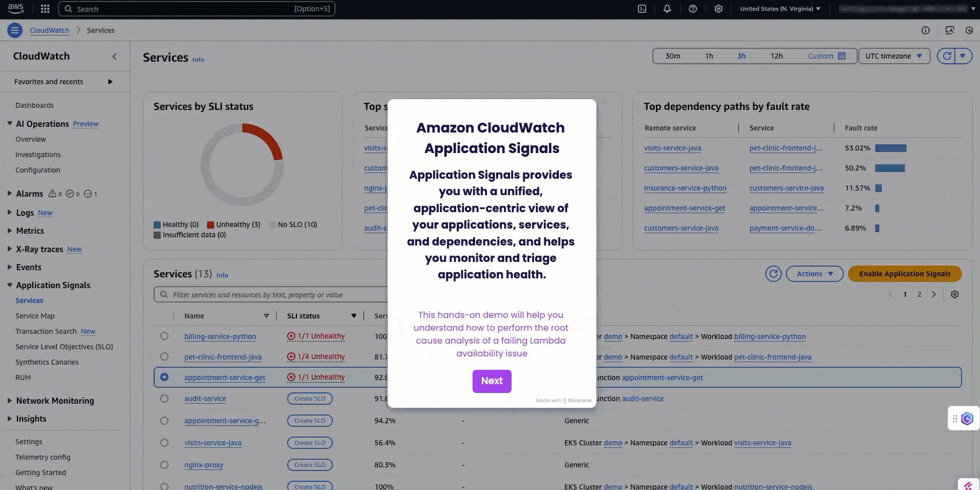Expand the X-Ray traces section
The image size is (980, 490).
tap(10, 249)
